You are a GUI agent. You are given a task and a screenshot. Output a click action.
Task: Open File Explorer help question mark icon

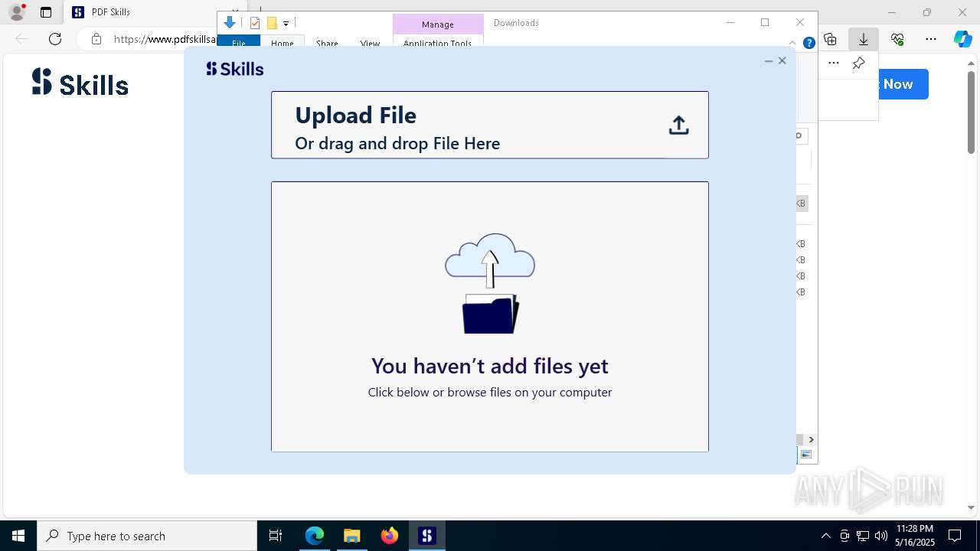(x=808, y=43)
